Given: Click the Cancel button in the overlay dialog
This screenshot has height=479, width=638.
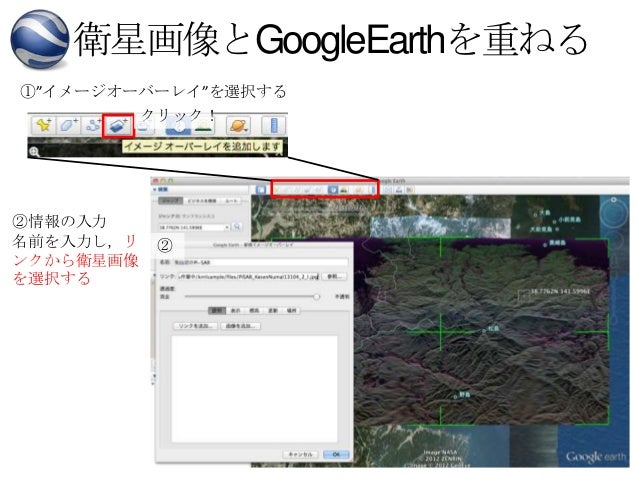Looking at the screenshot, I should point(301,454).
